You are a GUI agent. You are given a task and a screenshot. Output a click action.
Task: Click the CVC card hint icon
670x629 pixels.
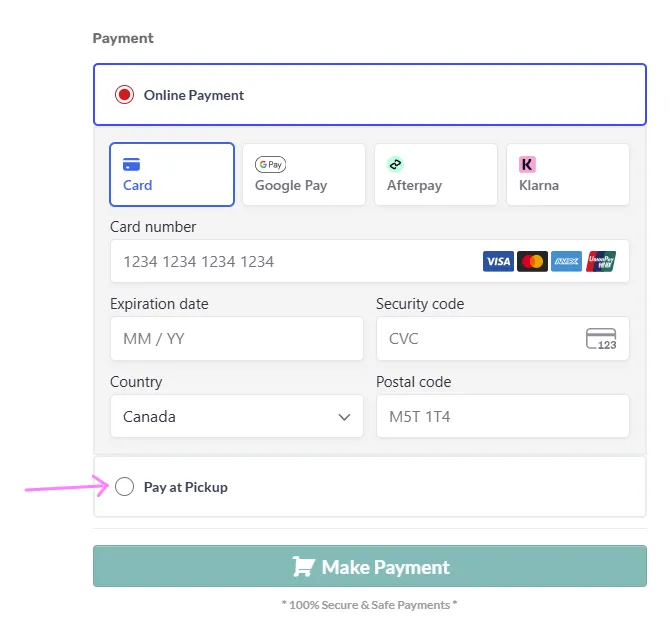coord(601,339)
